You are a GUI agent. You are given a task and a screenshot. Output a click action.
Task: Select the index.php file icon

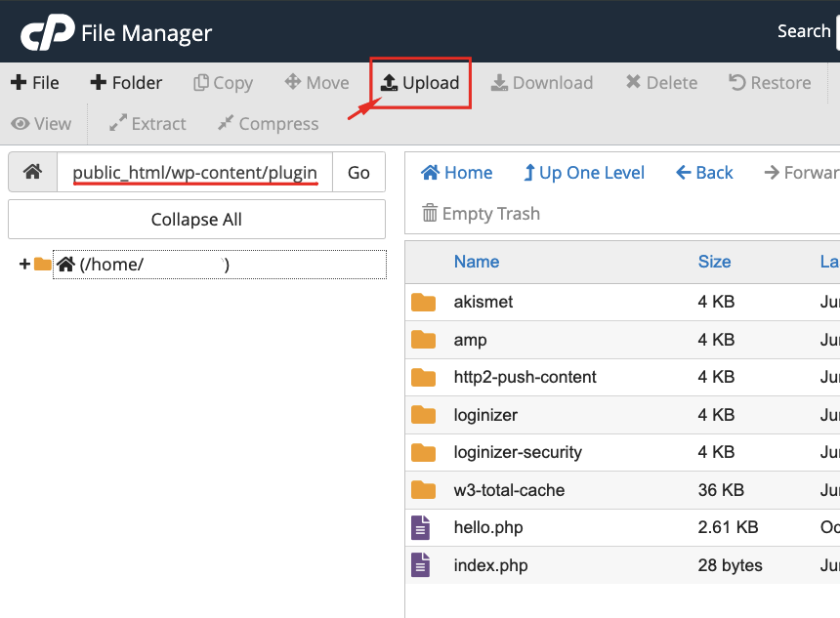[421, 565]
